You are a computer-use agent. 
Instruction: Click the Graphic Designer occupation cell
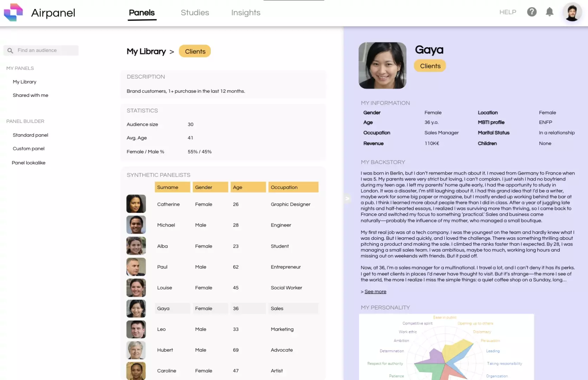pyautogui.click(x=290, y=204)
